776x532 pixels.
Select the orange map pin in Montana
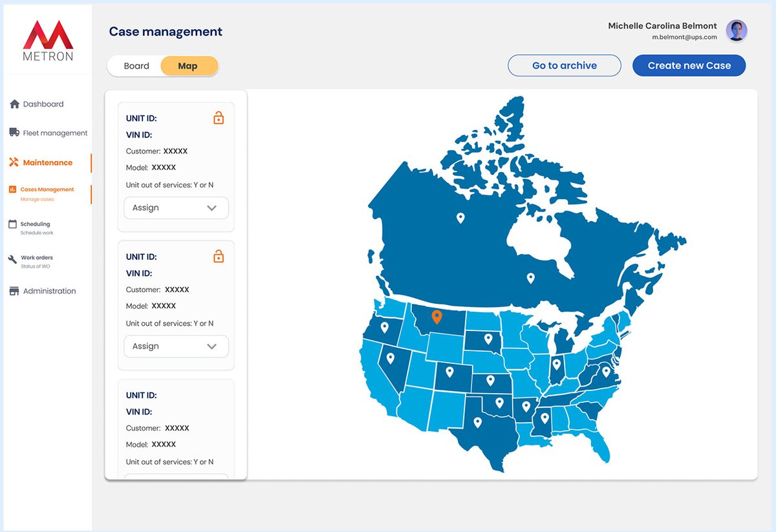pos(436,317)
